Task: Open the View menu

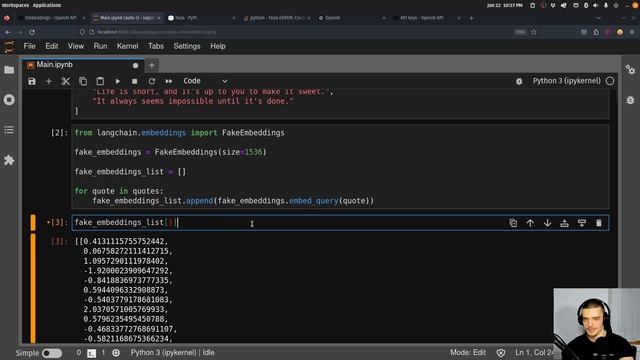Action: (76, 46)
